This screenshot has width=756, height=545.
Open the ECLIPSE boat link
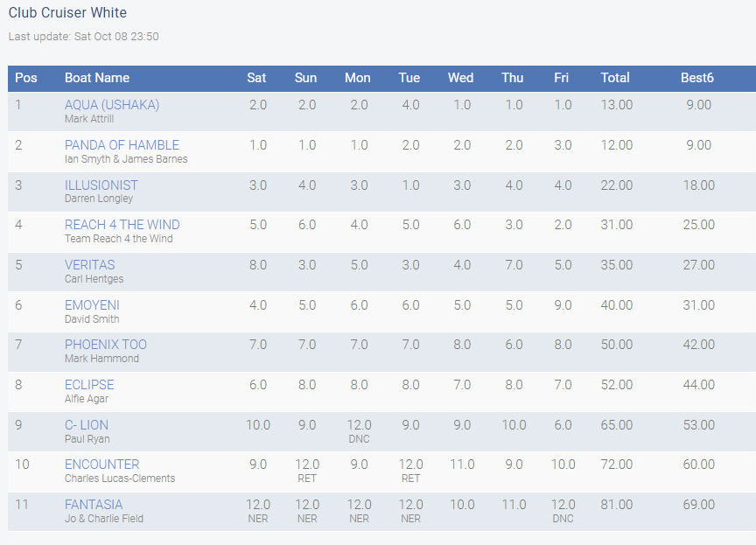89,385
